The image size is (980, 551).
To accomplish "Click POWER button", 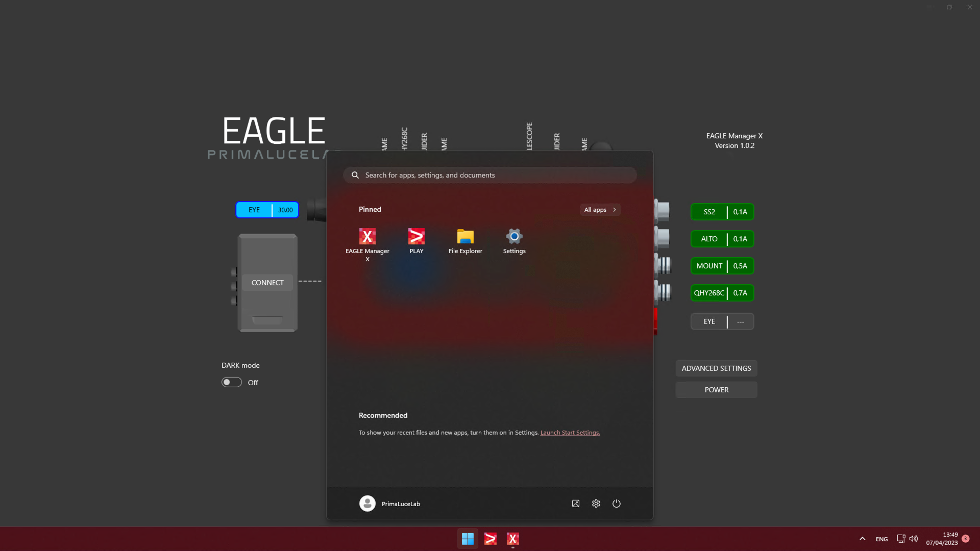I will pyautogui.click(x=716, y=390).
